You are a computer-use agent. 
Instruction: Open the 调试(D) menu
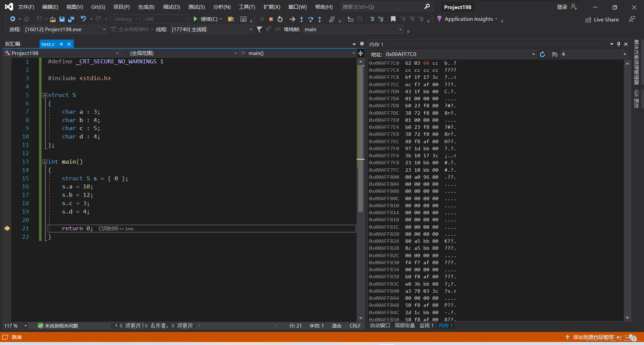click(171, 7)
